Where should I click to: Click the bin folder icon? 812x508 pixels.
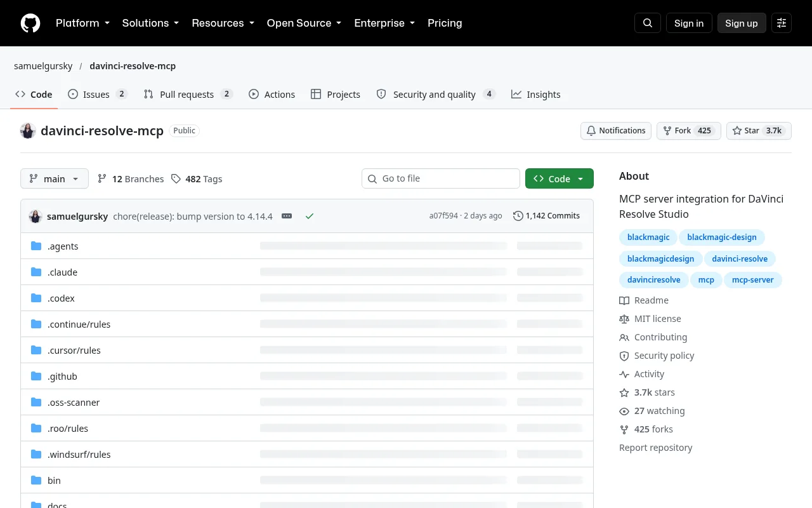36,481
